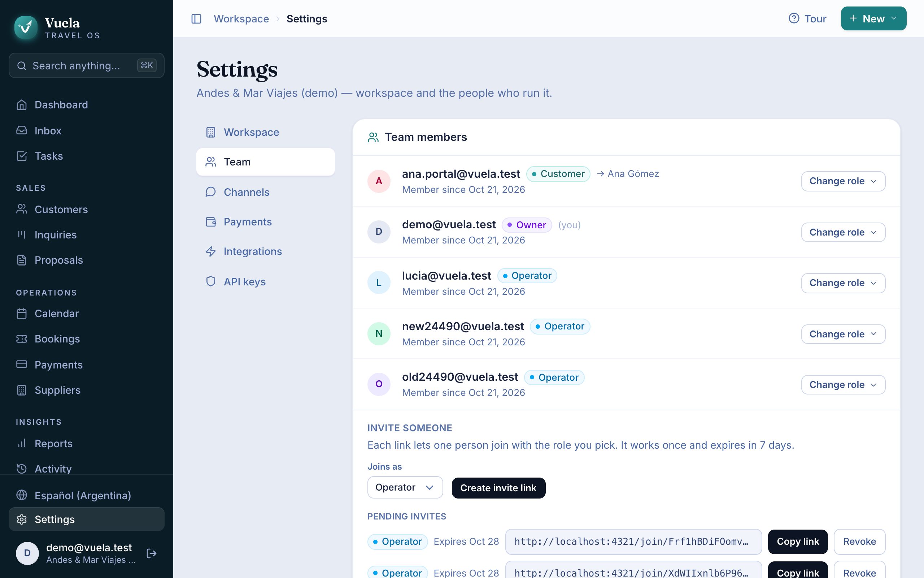The height and width of the screenshot is (578, 924).
Task: Select the Workspace settings tab
Action: (266, 132)
